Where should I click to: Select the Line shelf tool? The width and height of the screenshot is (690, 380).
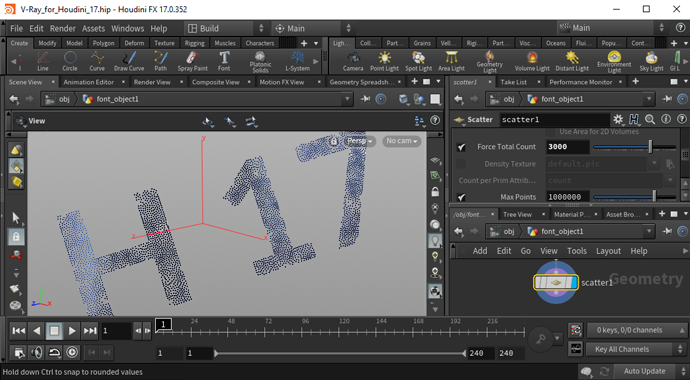[x=43, y=61]
